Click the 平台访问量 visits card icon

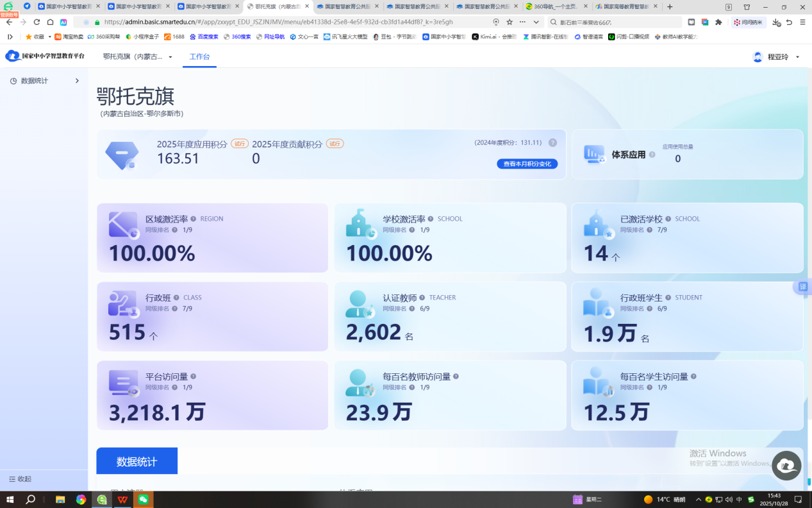125,381
